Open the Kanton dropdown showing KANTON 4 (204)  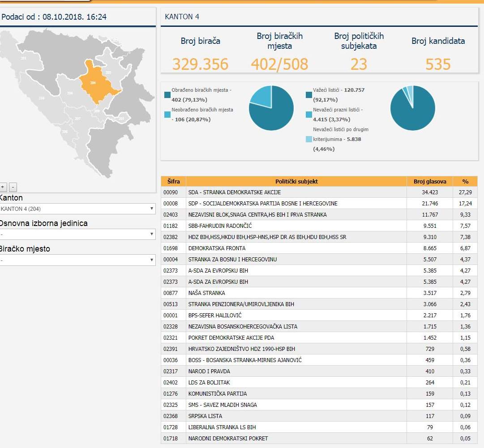[77, 209]
